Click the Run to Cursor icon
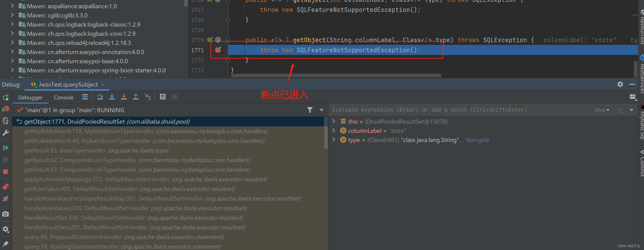Image resolution: width=644 pixels, height=250 pixels. point(148,97)
